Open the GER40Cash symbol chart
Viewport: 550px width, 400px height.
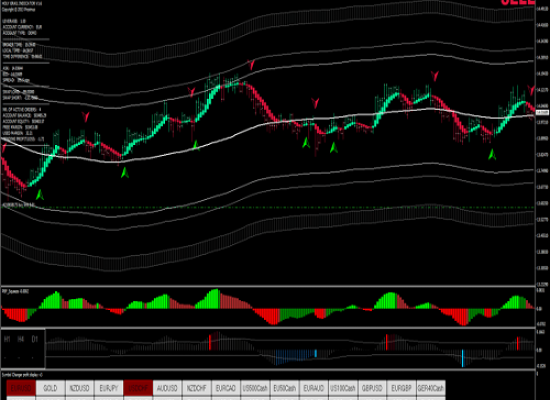coord(431,388)
